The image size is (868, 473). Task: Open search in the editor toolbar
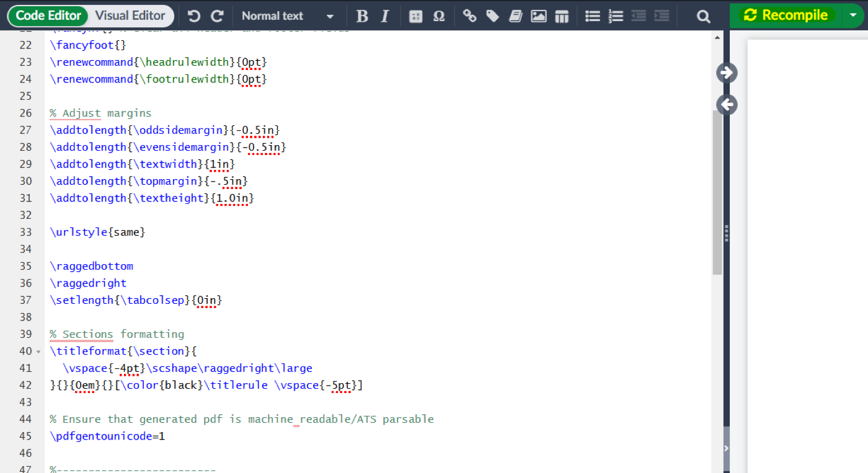704,16
